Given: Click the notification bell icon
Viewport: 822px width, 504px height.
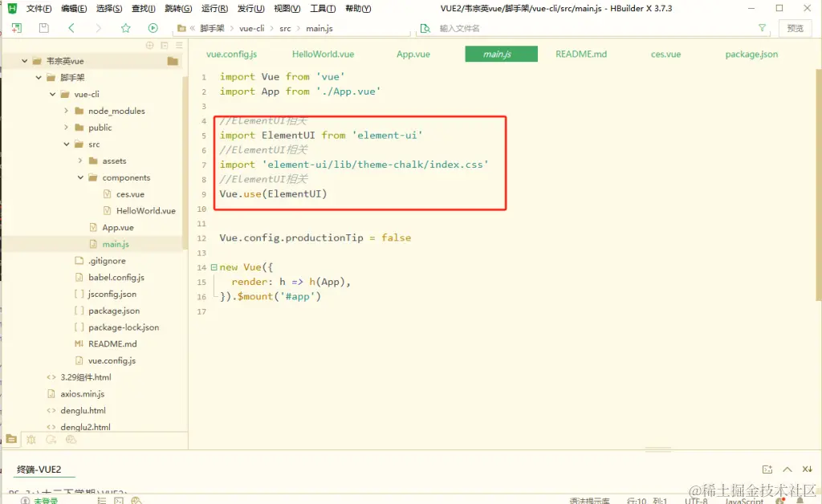Looking at the screenshot, I should click(800, 501).
